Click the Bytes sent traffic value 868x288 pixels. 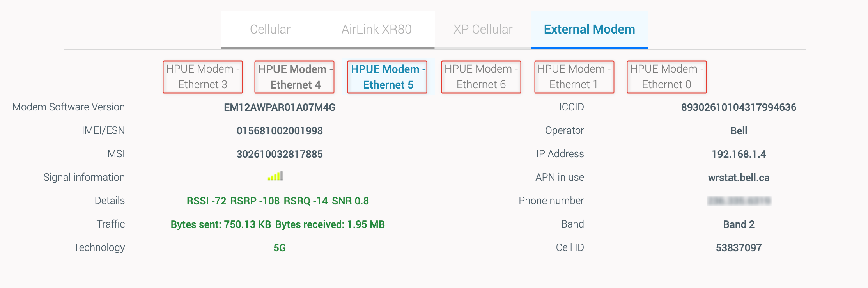click(x=221, y=224)
